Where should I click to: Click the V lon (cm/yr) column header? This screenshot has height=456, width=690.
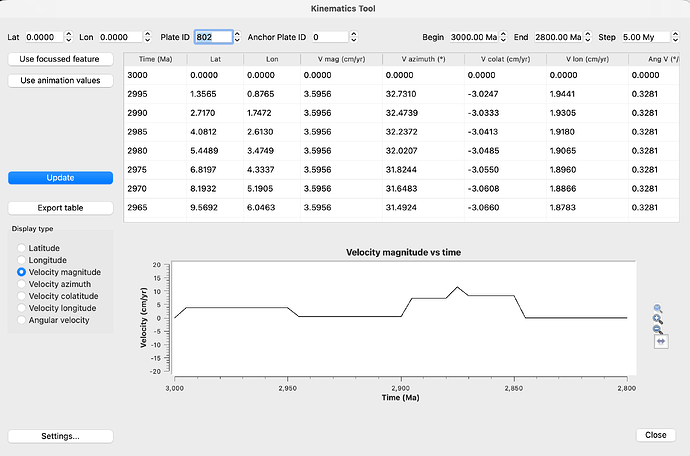coord(587,59)
